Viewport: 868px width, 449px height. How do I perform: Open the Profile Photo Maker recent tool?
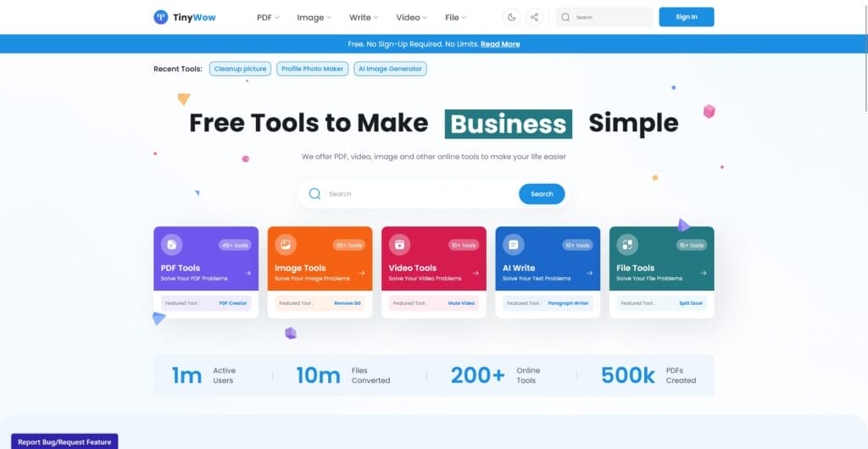[312, 69]
